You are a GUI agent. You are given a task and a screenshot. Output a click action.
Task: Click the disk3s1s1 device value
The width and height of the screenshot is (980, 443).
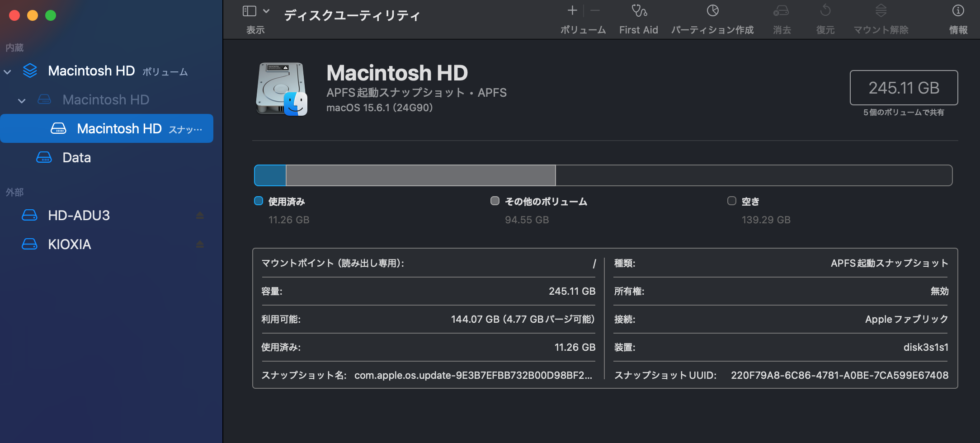(926, 347)
